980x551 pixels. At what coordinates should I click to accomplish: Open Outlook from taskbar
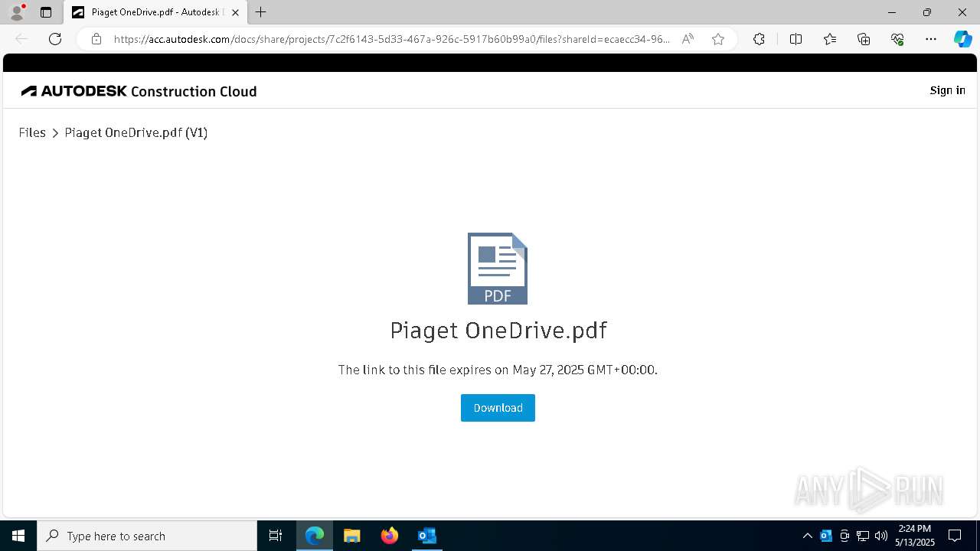(x=426, y=536)
